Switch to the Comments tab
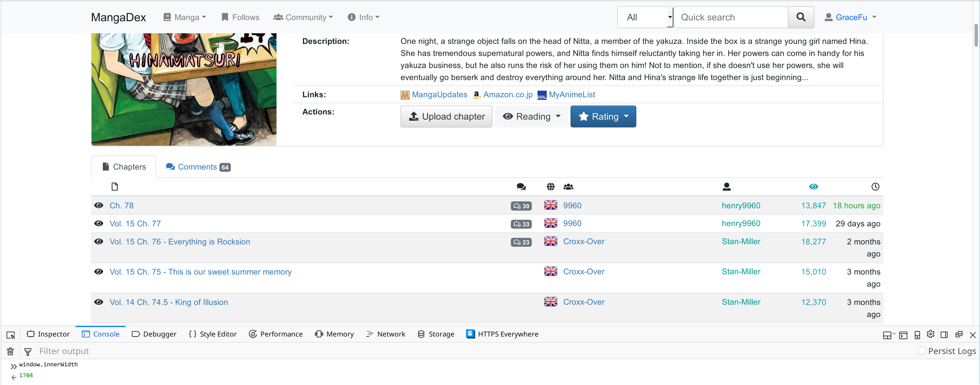980x385 pixels. click(x=198, y=167)
